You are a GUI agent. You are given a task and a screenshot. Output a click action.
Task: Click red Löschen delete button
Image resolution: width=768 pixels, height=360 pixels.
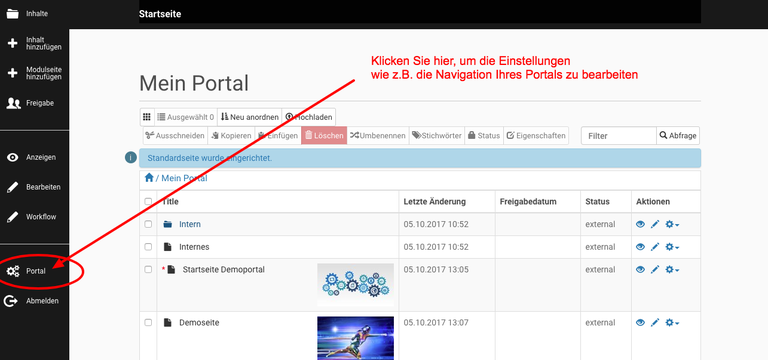point(324,136)
